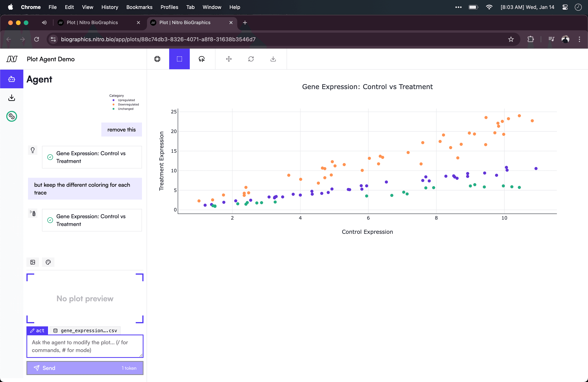588x382 pixels.
Task: Toggle the act mode tag
Action: pyautogui.click(x=37, y=330)
